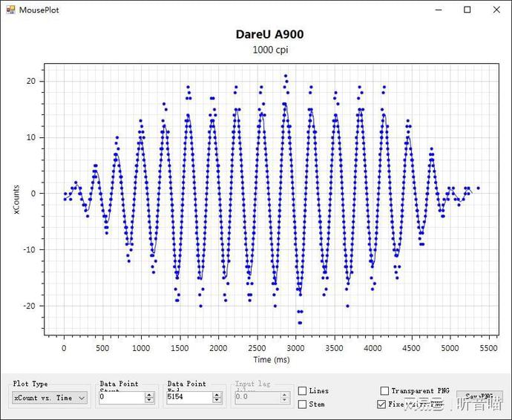Screen dimensions: 512x420
Task: Click the -20 tick on the xCounts axis
Action: pyautogui.click(x=29, y=306)
